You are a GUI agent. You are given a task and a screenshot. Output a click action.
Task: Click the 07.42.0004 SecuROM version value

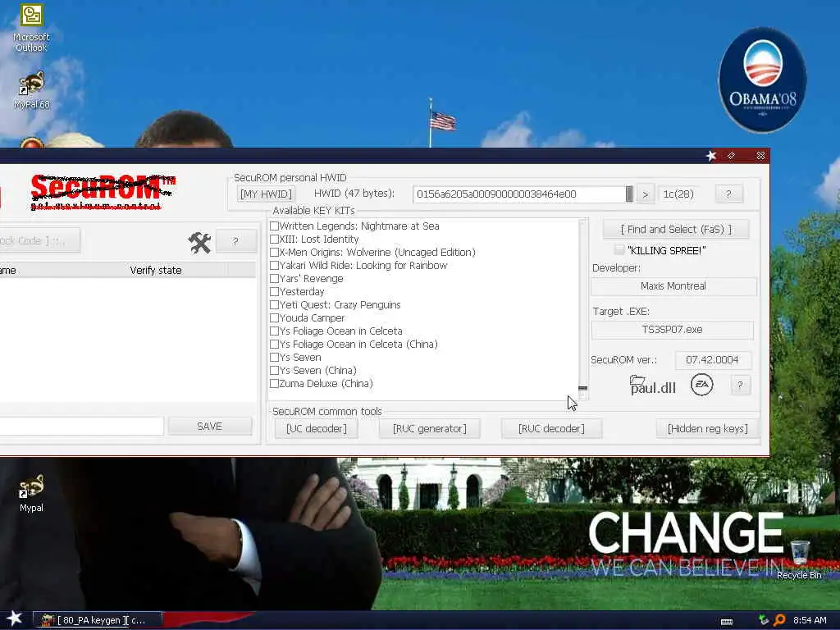click(x=712, y=360)
